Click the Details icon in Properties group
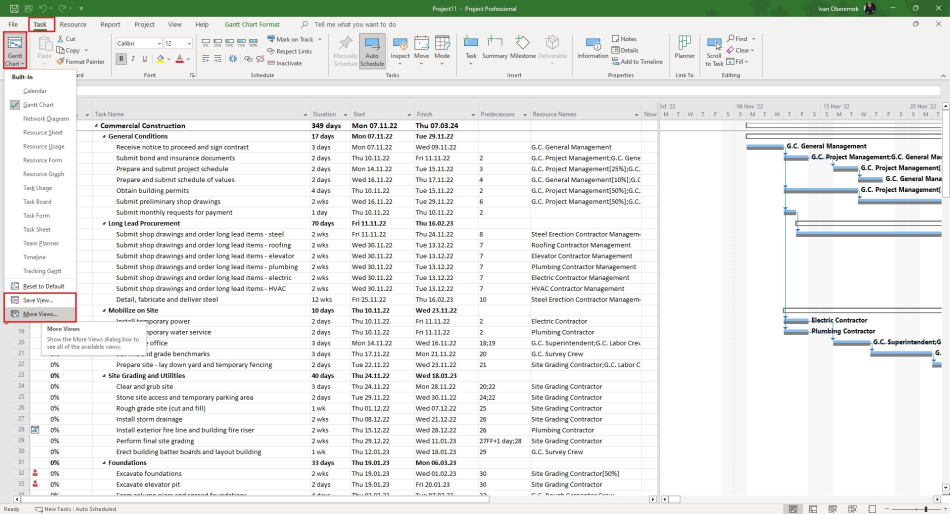 (615, 50)
